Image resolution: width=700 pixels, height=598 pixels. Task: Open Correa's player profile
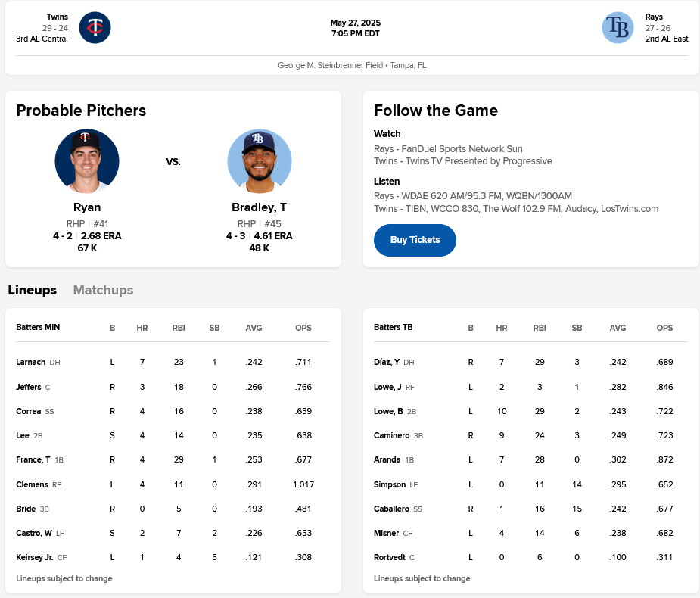(29, 411)
